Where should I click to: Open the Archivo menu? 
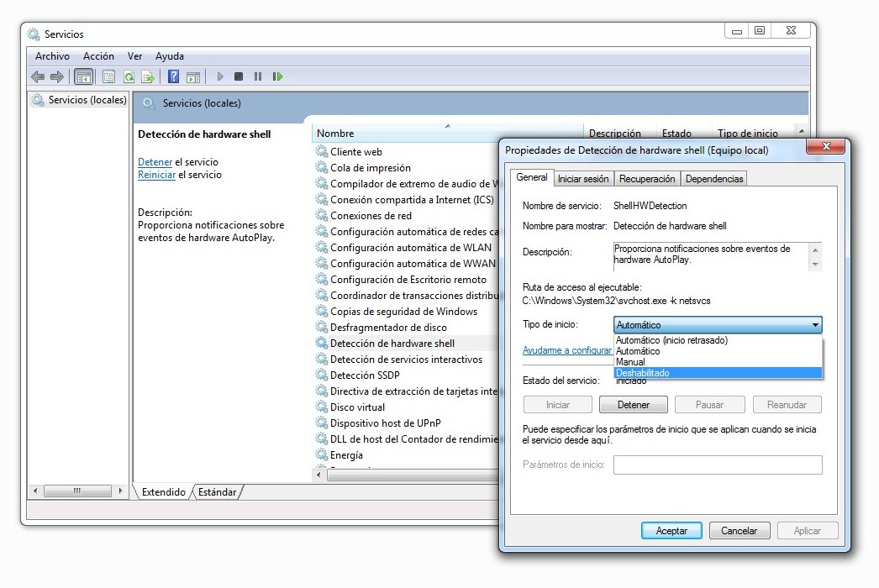tap(52, 56)
